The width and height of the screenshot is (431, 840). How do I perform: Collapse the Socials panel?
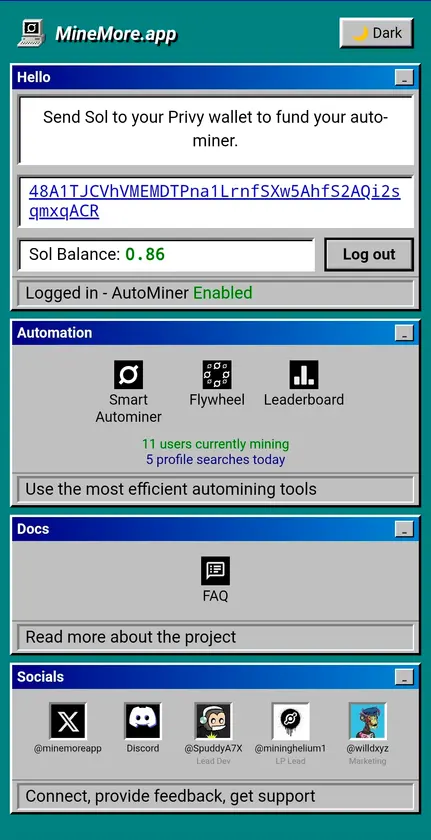pos(404,677)
